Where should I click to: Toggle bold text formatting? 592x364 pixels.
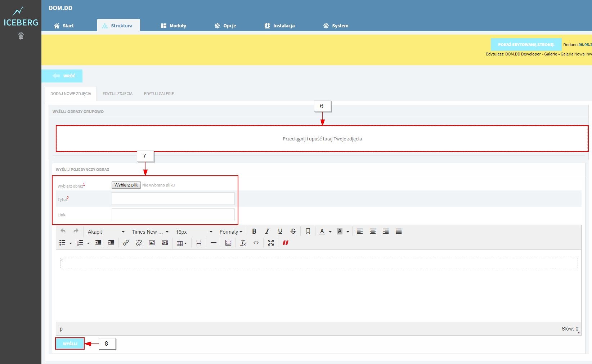254,232
